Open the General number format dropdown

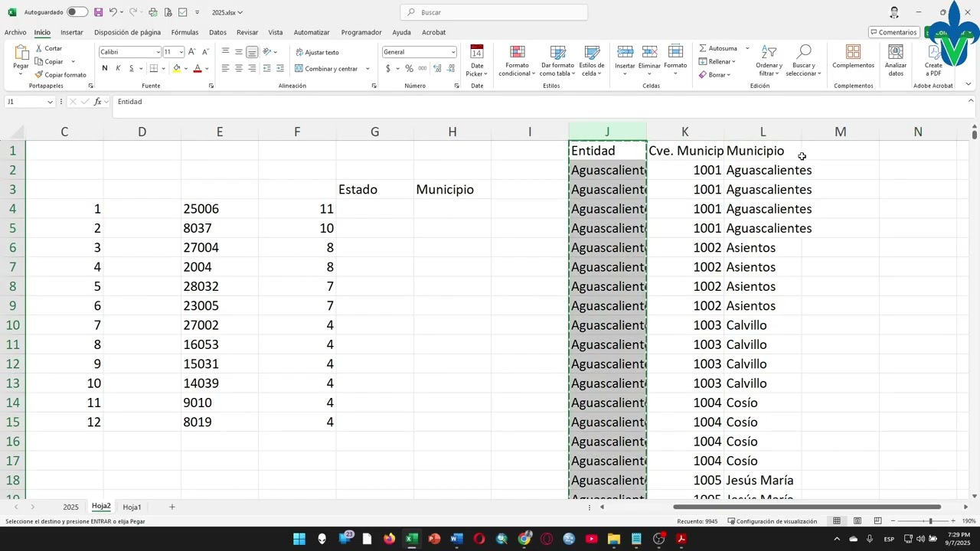pos(453,52)
